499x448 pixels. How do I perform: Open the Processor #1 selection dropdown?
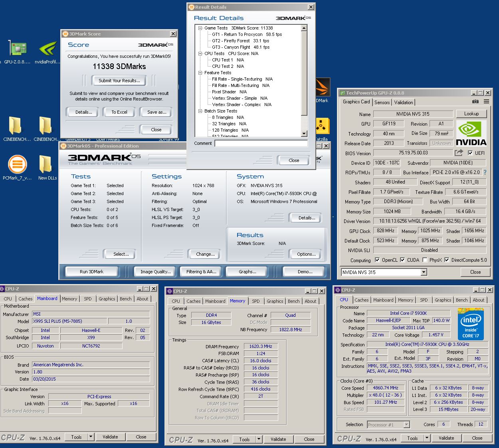click(x=406, y=424)
